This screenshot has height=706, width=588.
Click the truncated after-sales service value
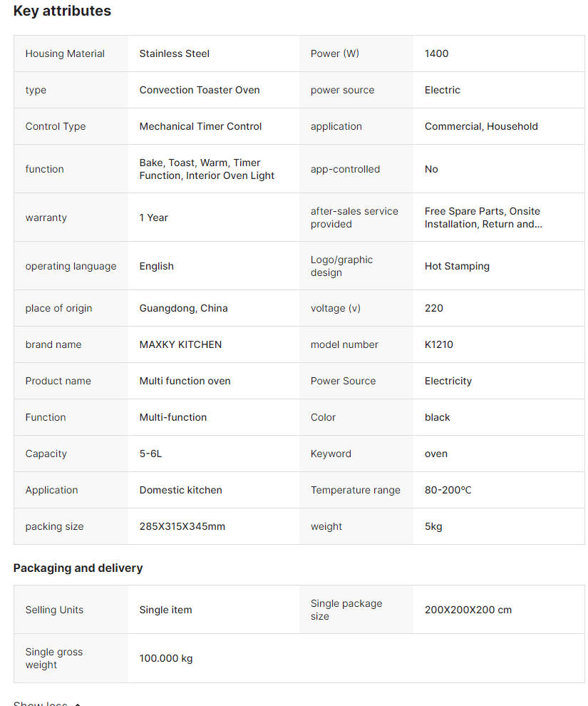tap(483, 218)
